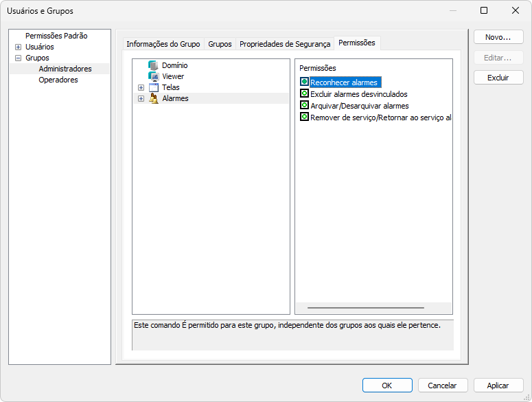Toggle Remover de serviço permission checkbox
Viewport: 532px width, 402px height.
tap(305, 117)
